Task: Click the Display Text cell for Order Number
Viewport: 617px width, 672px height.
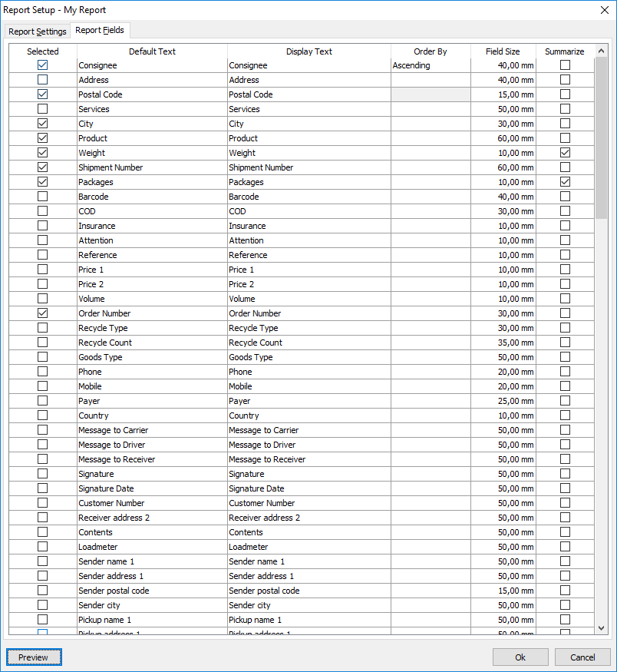Action: pos(309,313)
